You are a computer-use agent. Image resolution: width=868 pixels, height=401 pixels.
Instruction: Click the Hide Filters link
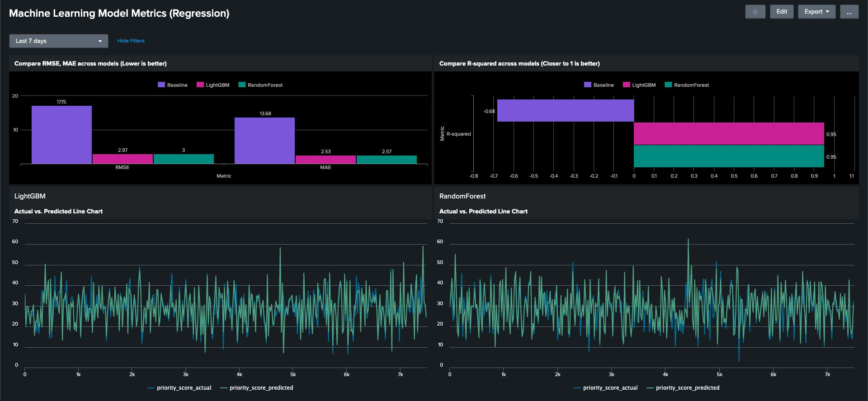click(131, 41)
